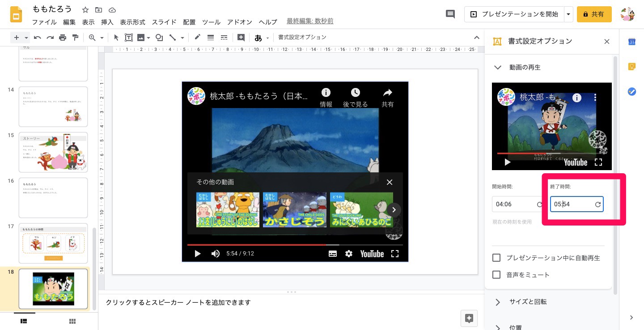The height and width of the screenshot is (330, 644).
Task: Open presentation start options dropdown
Action: pyautogui.click(x=568, y=14)
